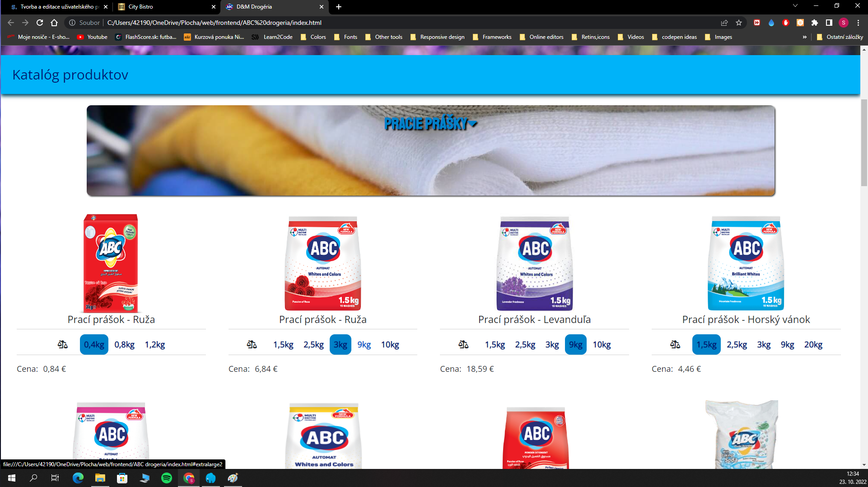868x487 pixels.
Task: Click the Windows Start button
Action: tap(12, 478)
